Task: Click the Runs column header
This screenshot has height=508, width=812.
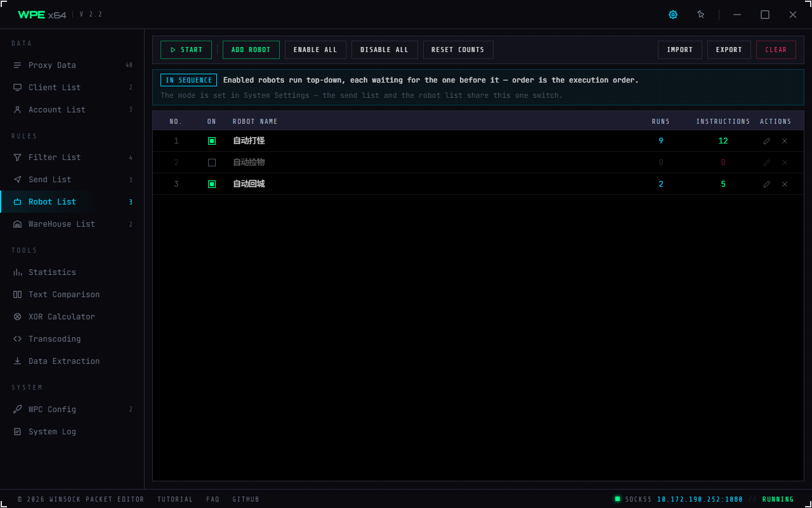Action: click(661, 121)
